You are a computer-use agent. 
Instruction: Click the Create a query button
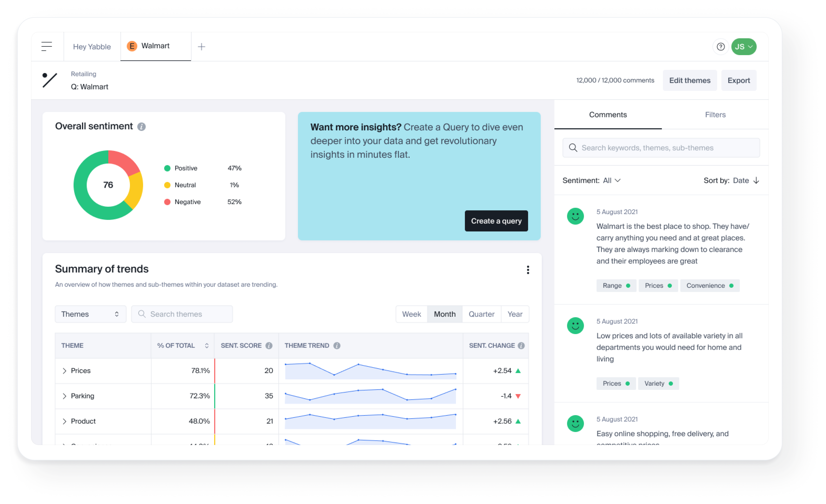[x=496, y=221]
